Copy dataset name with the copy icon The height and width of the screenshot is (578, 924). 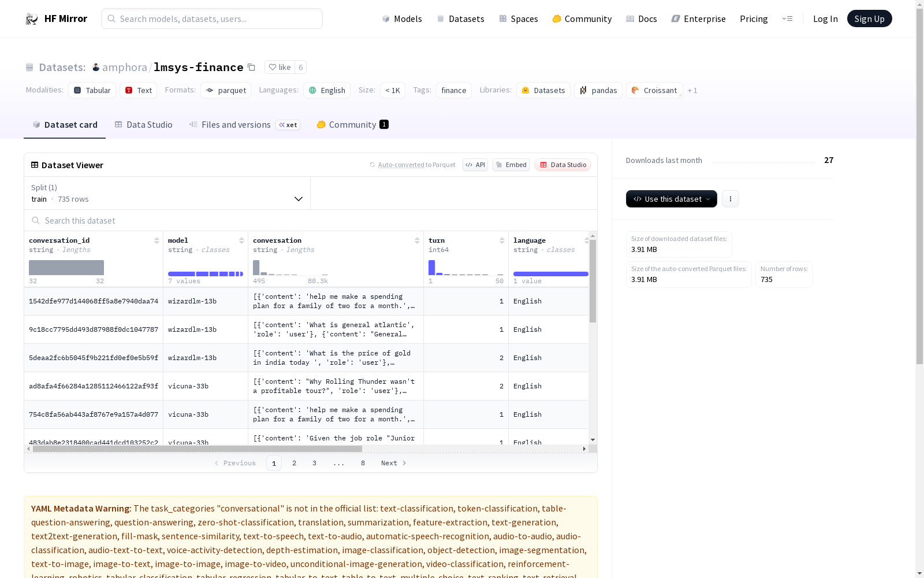251,67
